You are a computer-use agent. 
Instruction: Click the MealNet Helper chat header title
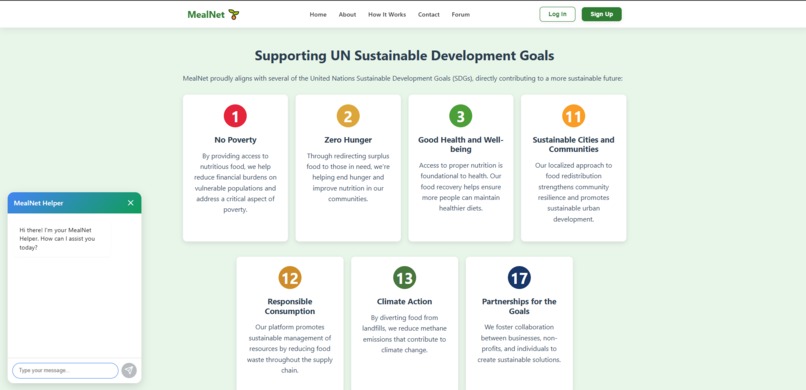39,203
